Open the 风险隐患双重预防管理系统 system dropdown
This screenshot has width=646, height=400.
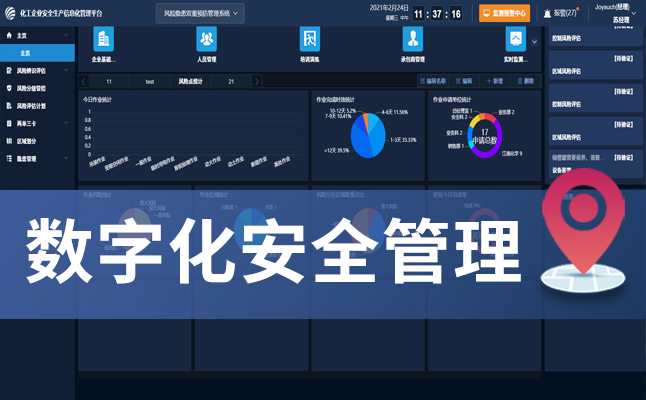pos(200,13)
